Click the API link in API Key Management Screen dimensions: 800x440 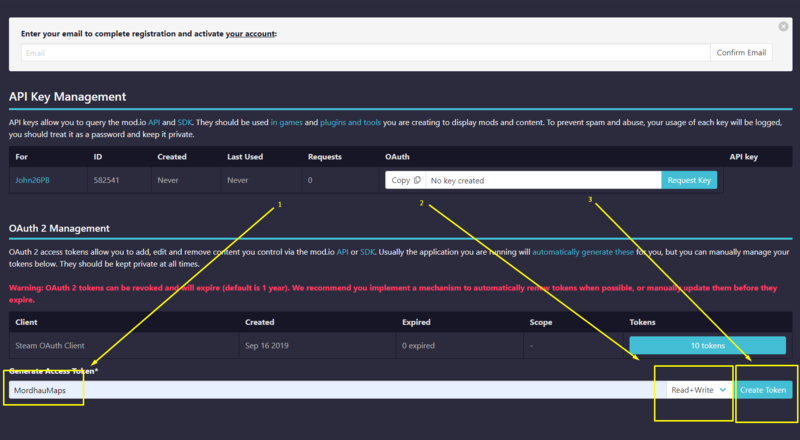[154, 122]
